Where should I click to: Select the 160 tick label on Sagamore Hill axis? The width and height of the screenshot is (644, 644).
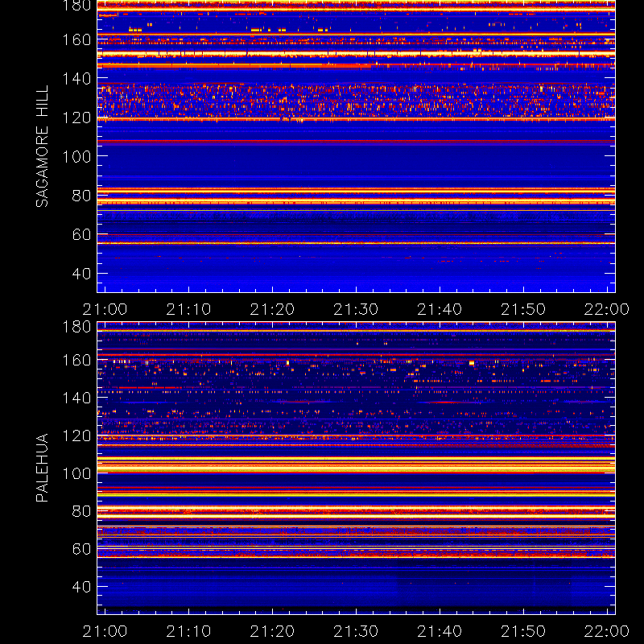(x=76, y=39)
